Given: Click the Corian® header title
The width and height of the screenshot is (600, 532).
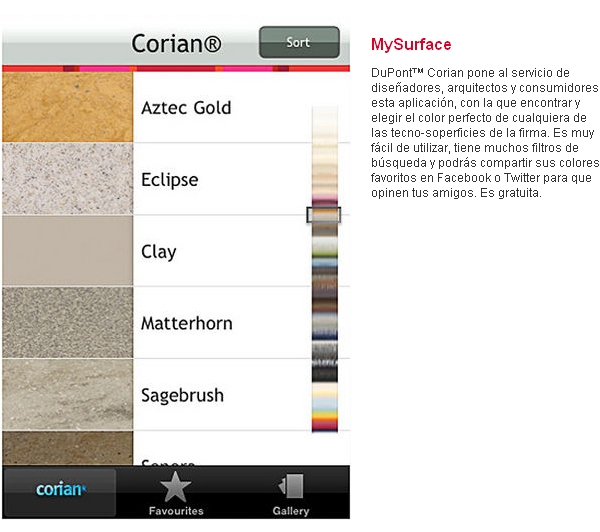Looking at the screenshot, I should (176, 43).
